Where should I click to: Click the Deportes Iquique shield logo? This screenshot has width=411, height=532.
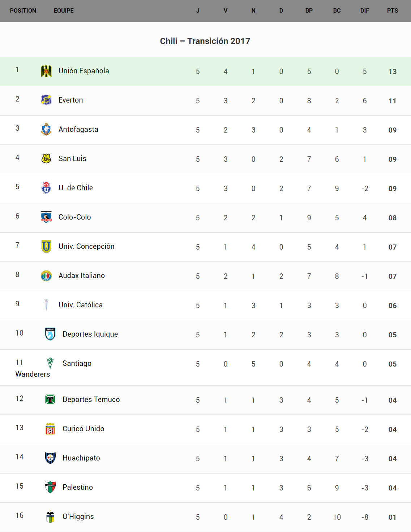tap(50, 334)
